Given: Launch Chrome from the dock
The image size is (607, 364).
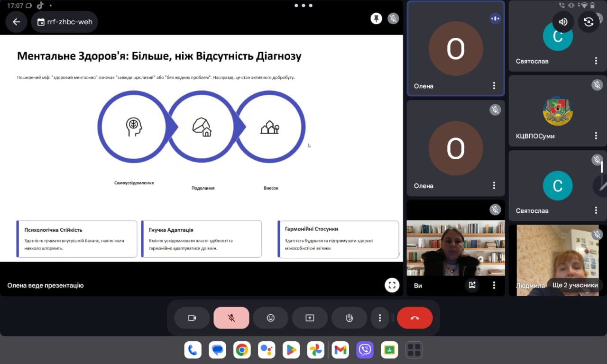Looking at the screenshot, I should point(242,350).
